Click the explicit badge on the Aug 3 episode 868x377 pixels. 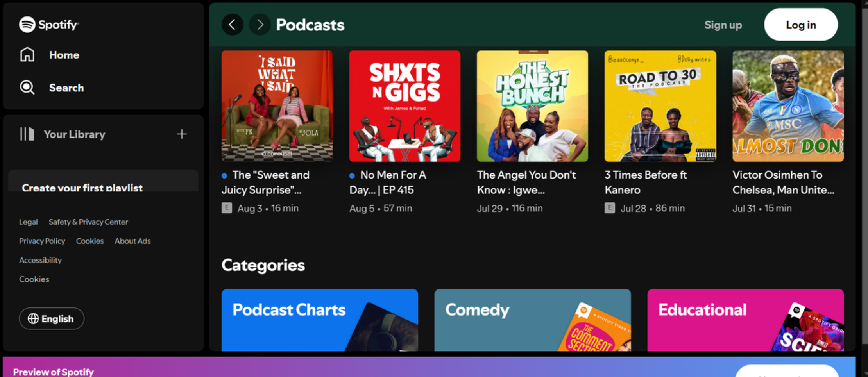227,208
